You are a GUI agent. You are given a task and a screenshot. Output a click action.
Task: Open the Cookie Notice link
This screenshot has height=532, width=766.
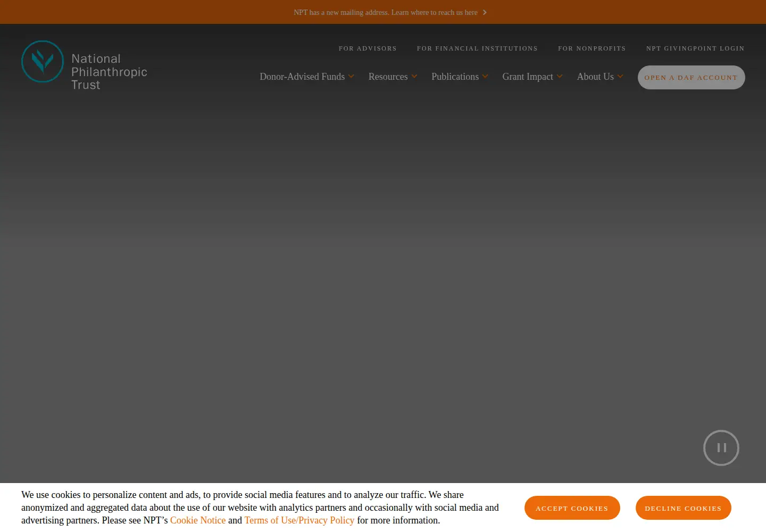pyautogui.click(x=198, y=520)
